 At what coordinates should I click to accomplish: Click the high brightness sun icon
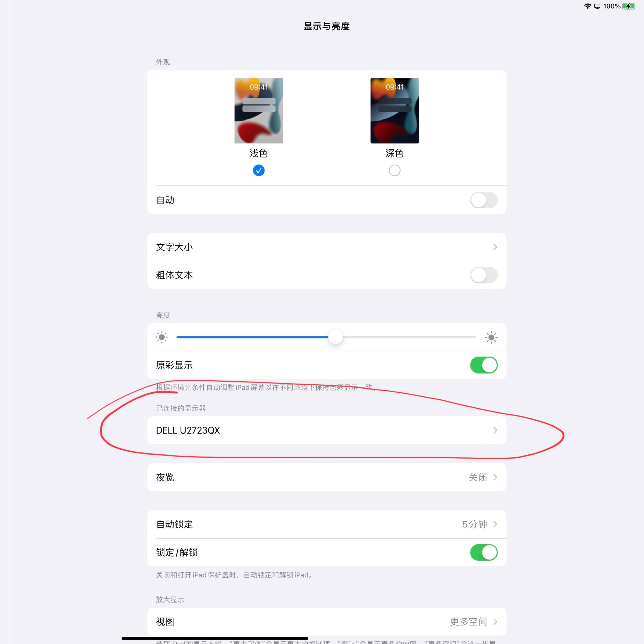491,337
